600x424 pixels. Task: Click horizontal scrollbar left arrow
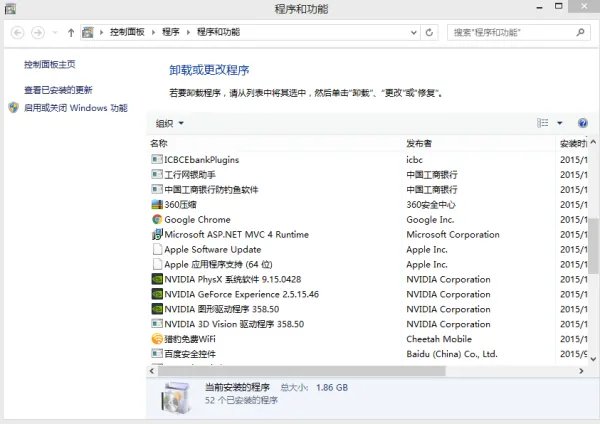[x=152, y=371]
